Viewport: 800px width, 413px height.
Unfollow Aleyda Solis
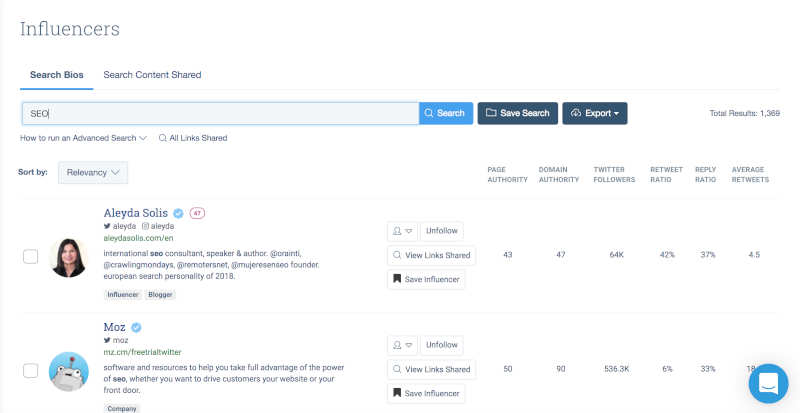pyautogui.click(x=442, y=231)
